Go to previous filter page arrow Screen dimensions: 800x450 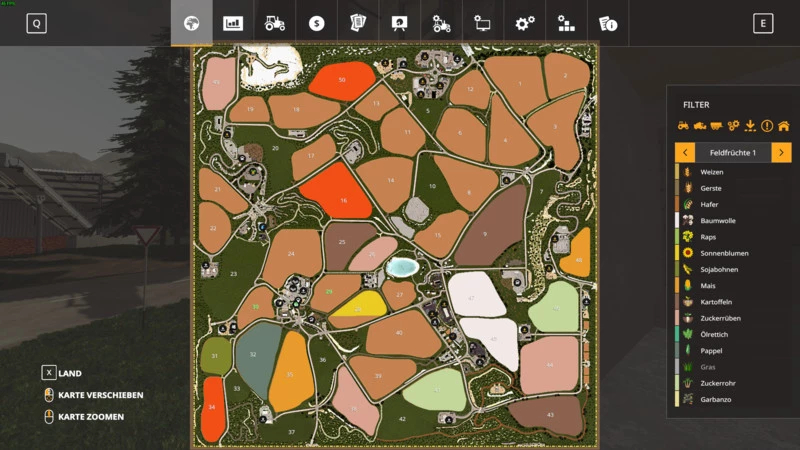(x=685, y=153)
